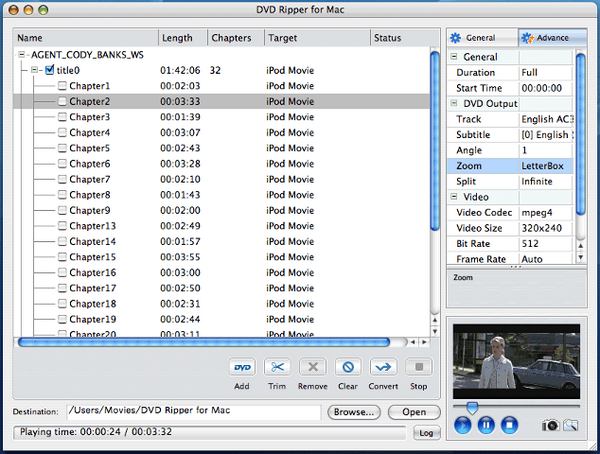
Task: Collapse the title0 chapter list
Action: (34, 70)
